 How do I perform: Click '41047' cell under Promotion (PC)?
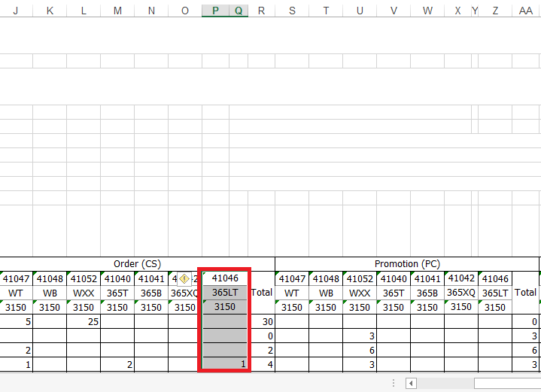tap(292, 278)
